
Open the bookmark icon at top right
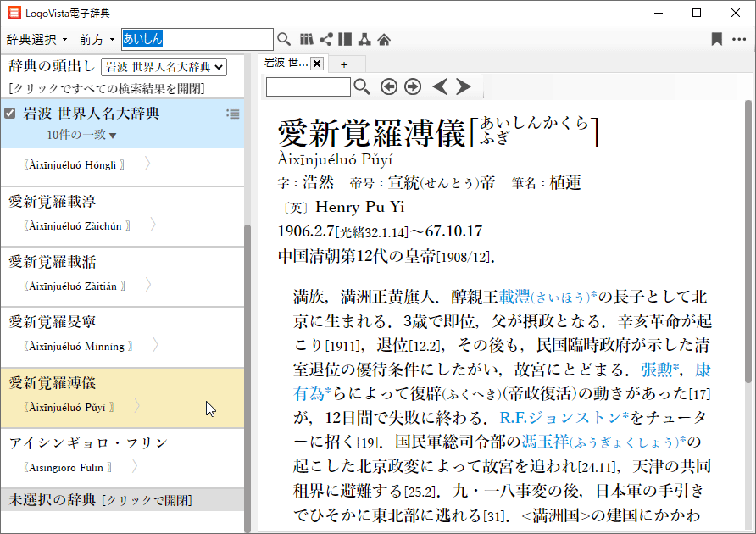tap(716, 39)
